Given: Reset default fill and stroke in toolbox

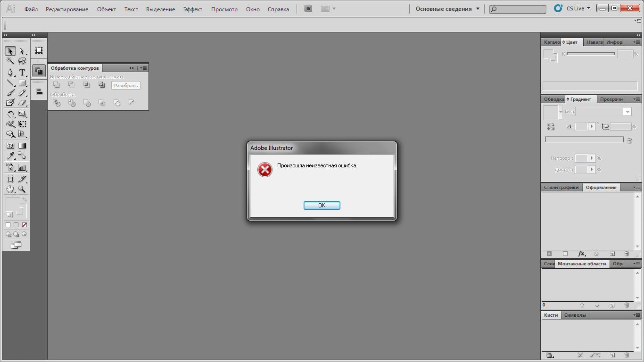Looking at the screenshot, I should [9, 214].
